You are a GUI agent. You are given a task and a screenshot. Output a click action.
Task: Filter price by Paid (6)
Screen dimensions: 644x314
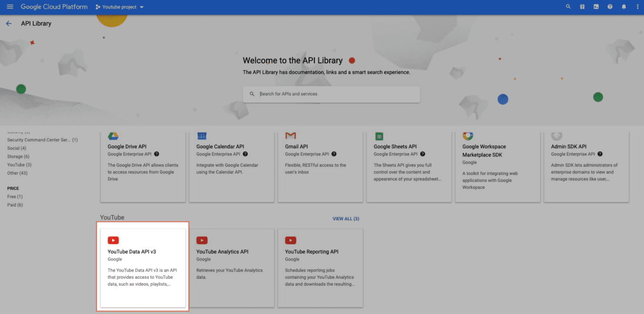point(15,205)
